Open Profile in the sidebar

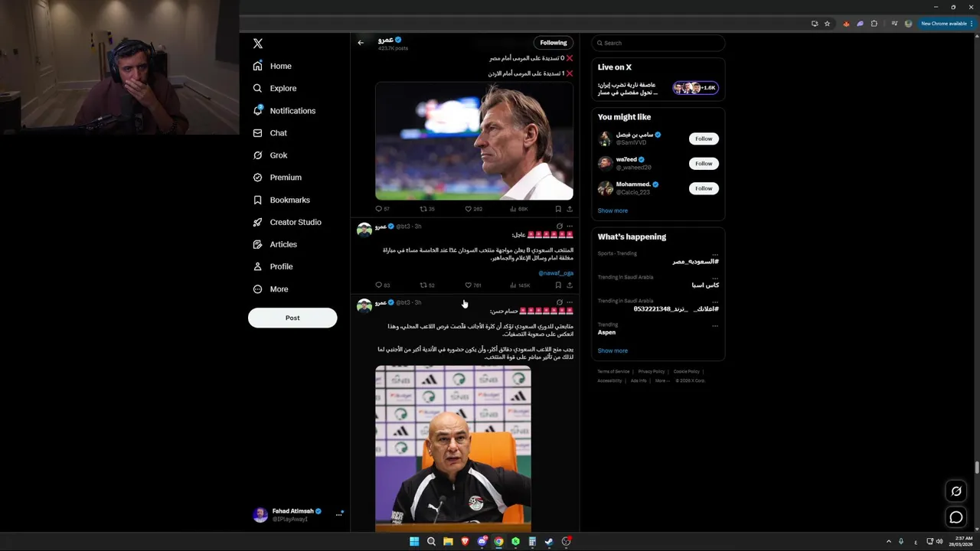pyautogui.click(x=273, y=266)
